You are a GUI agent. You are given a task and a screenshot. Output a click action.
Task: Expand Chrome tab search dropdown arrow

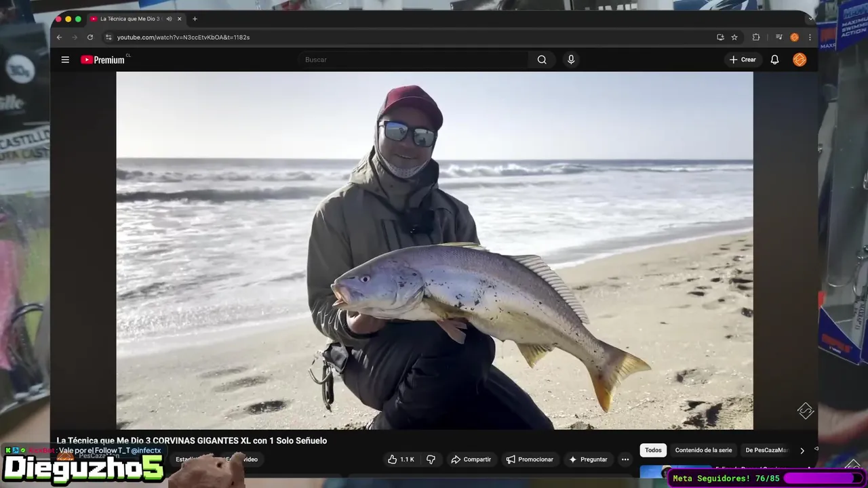coord(810,18)
